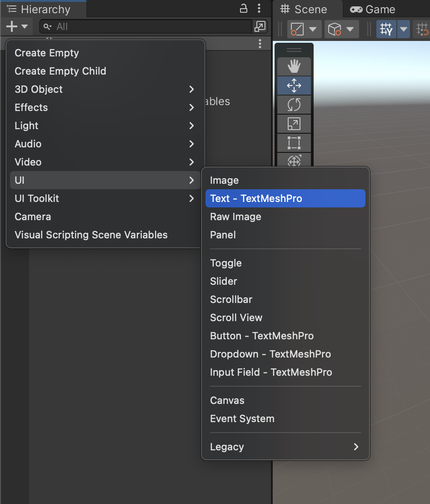
Task: Toggle grid visibility in Scene view
Action: [386, 29]
